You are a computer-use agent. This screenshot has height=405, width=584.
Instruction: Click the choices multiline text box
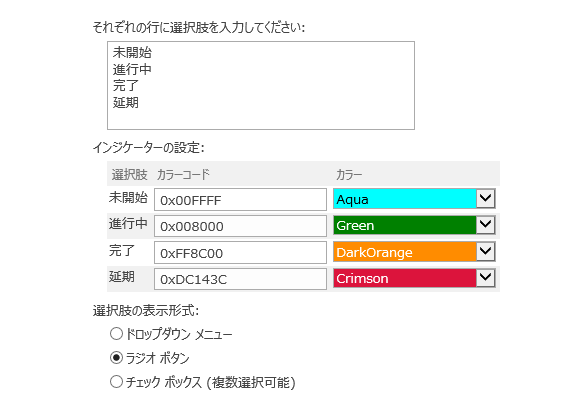[261, 85]
